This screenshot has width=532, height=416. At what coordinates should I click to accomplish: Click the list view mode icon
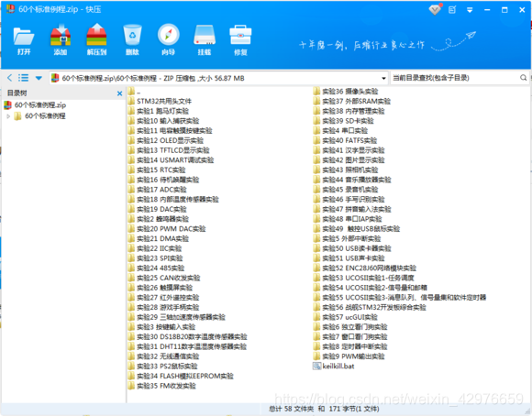tap(23, 78)
